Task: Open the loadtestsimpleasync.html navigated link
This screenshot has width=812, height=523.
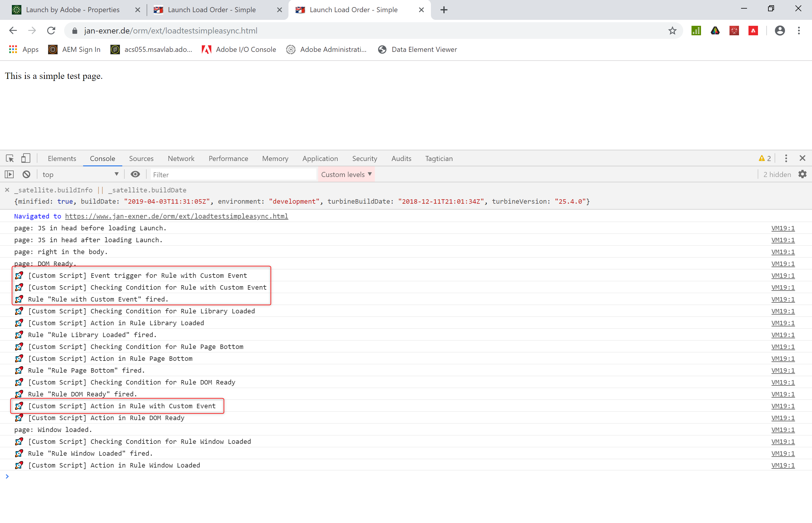Action: (x=176, y=216)
